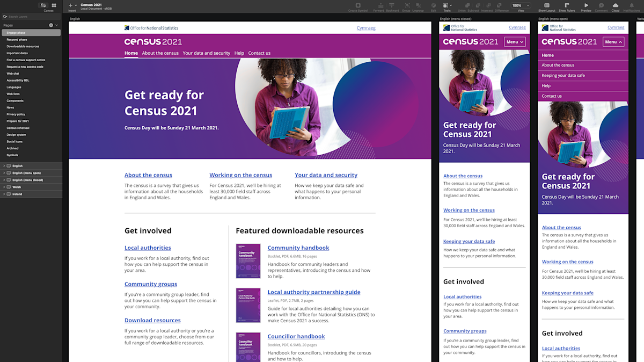The width and height of the screenshot is (644, 362).
Task: Switch to Canvas view in sidebar header
Action: [x=43, y=5]
